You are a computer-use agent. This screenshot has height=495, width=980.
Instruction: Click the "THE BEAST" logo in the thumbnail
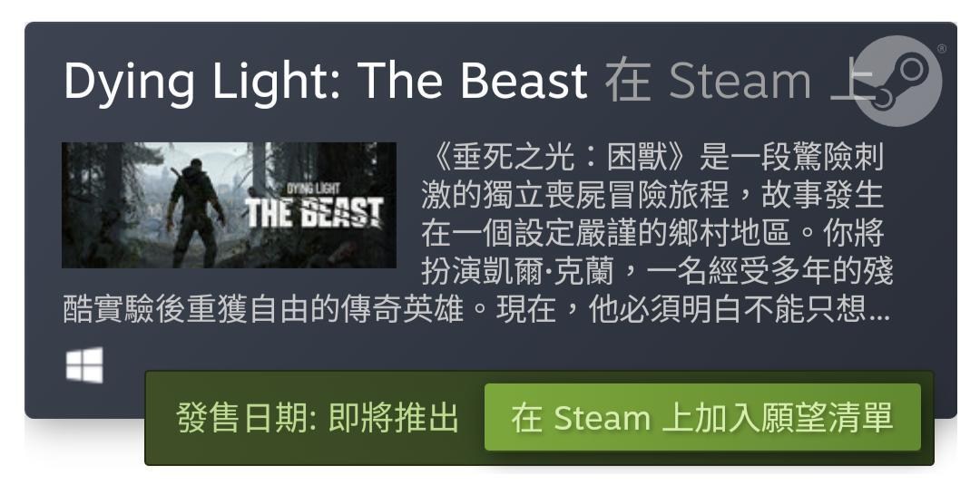tap(314, 213)
